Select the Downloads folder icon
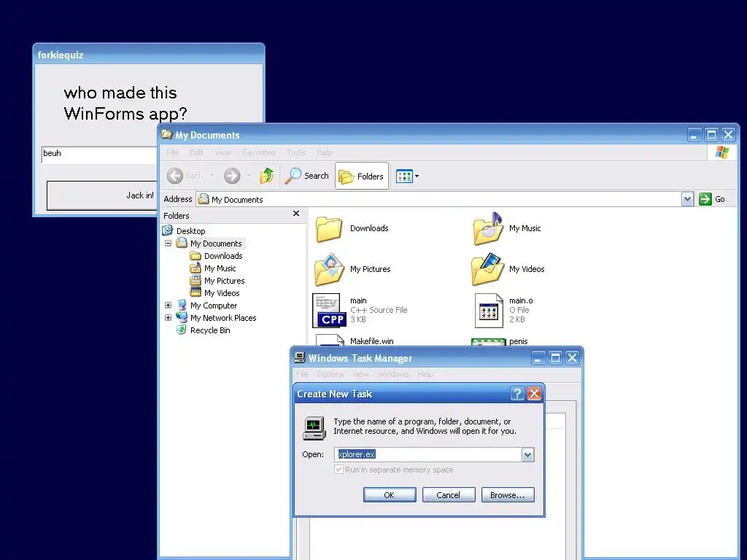 329,228
